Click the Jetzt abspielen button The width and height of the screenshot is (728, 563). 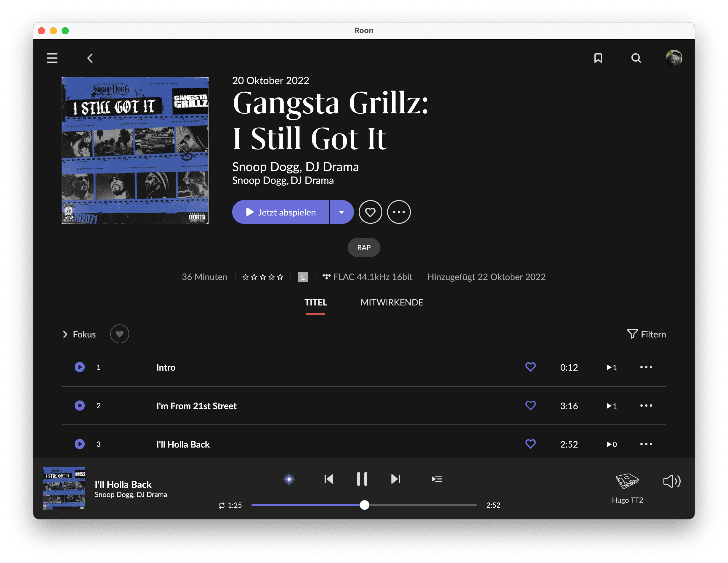pos(281,212)
